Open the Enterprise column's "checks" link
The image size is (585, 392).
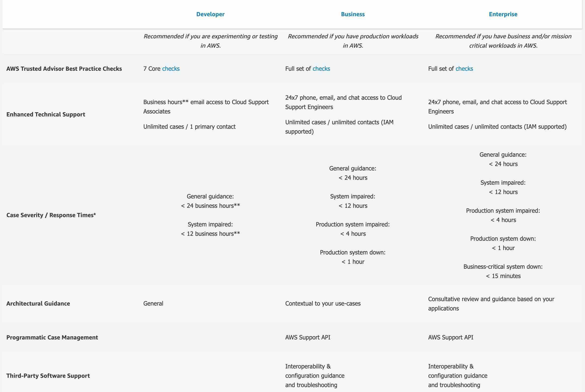click(464, 69)
